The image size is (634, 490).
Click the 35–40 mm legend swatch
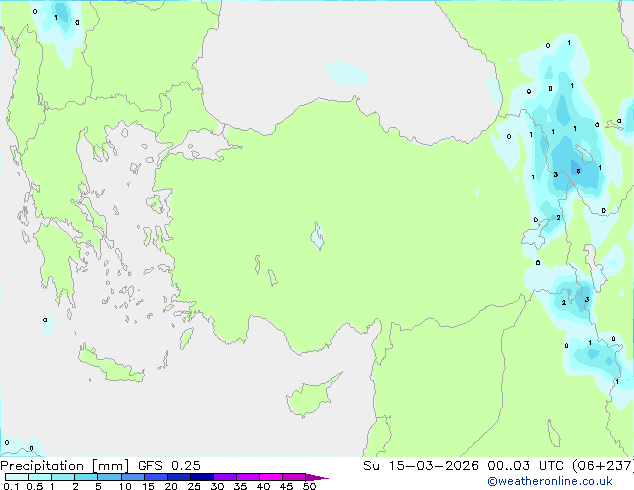(x=247, y=477)
